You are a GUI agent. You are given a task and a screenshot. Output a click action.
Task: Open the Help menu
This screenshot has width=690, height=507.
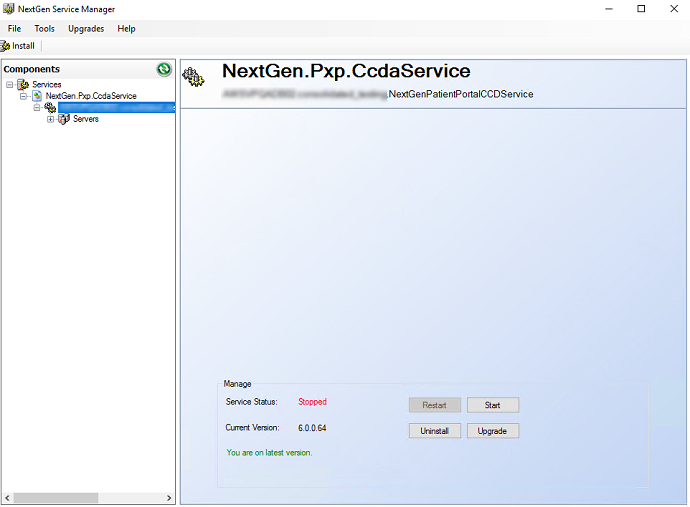(126, 29)
